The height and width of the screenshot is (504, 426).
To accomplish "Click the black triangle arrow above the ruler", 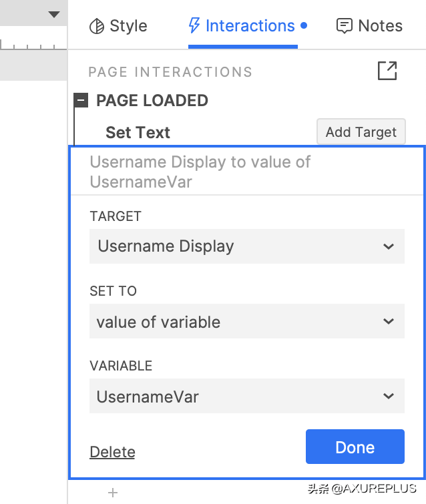I will point(54,14).
